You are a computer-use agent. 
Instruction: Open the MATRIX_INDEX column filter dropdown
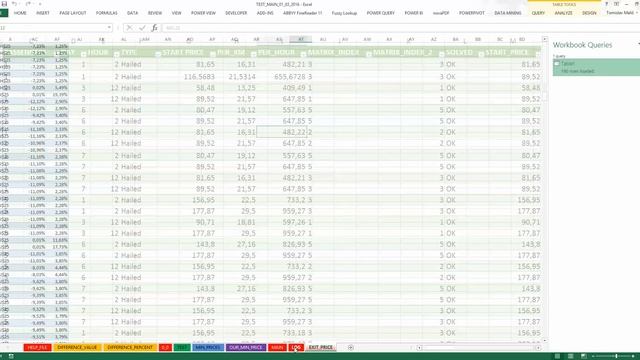[369, 54]
